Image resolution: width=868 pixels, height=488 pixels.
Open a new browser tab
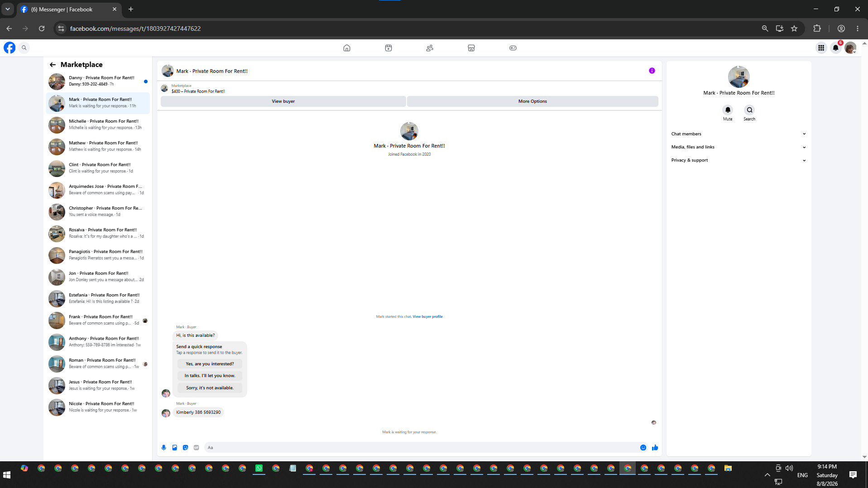[131, 9]
